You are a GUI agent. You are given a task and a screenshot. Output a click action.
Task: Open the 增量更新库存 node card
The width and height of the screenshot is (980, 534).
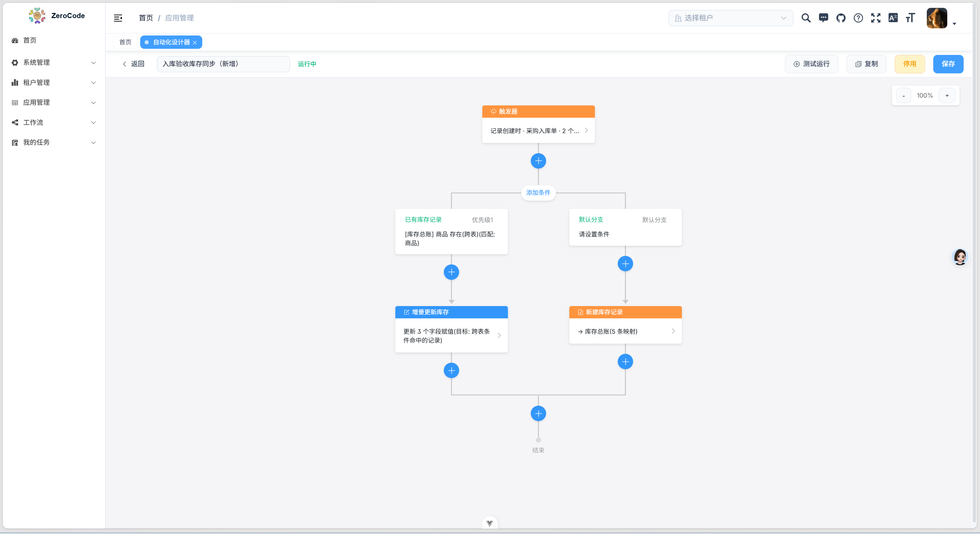(x=451, y=329)
